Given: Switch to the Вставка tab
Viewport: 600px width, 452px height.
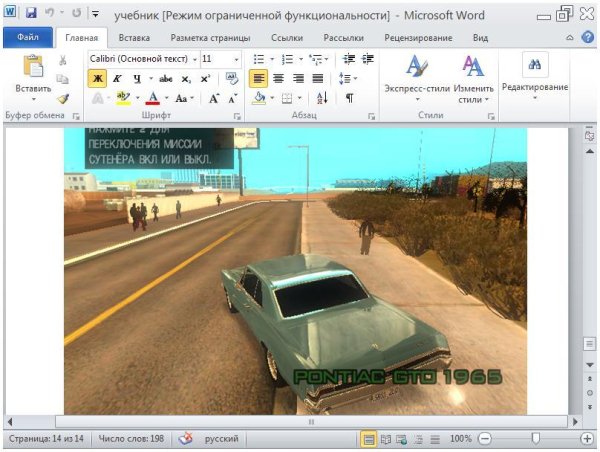Looking at the screenshot, I should tap(134, 38).
